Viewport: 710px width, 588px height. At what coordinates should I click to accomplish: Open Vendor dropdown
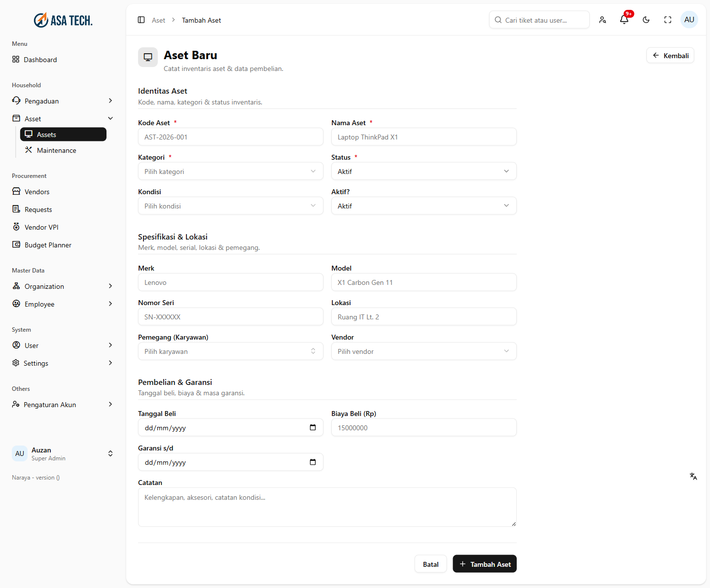click(x=424, y=351)
